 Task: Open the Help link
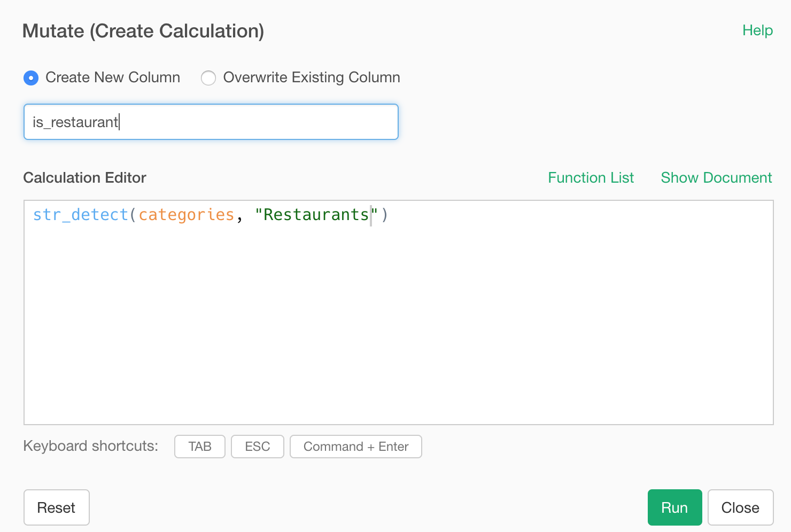pos(757,30)
